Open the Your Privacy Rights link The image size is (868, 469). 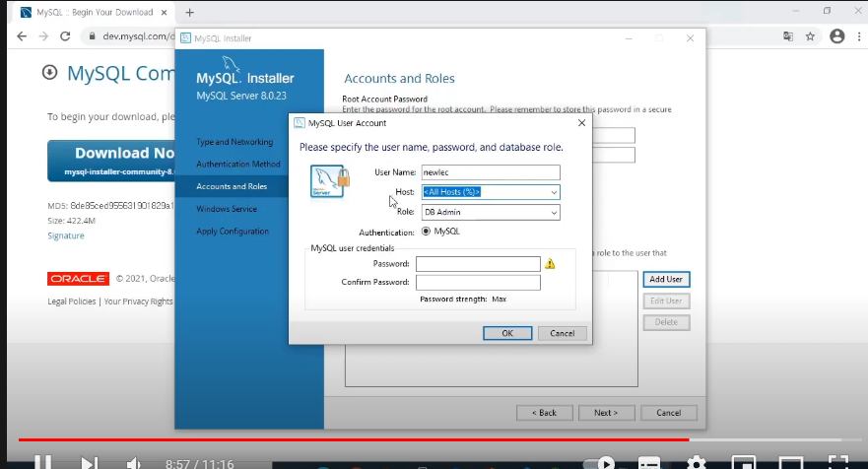coord(138,301)
